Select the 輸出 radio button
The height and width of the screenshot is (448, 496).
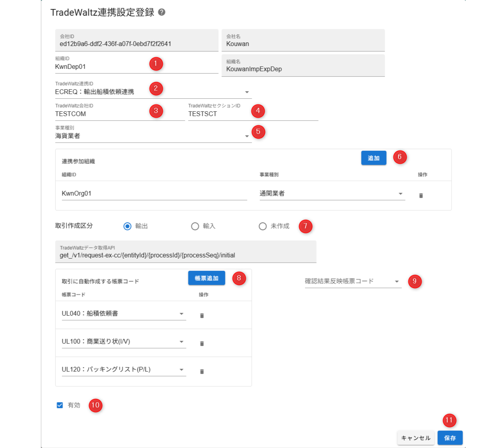click(x=127, y=226)
